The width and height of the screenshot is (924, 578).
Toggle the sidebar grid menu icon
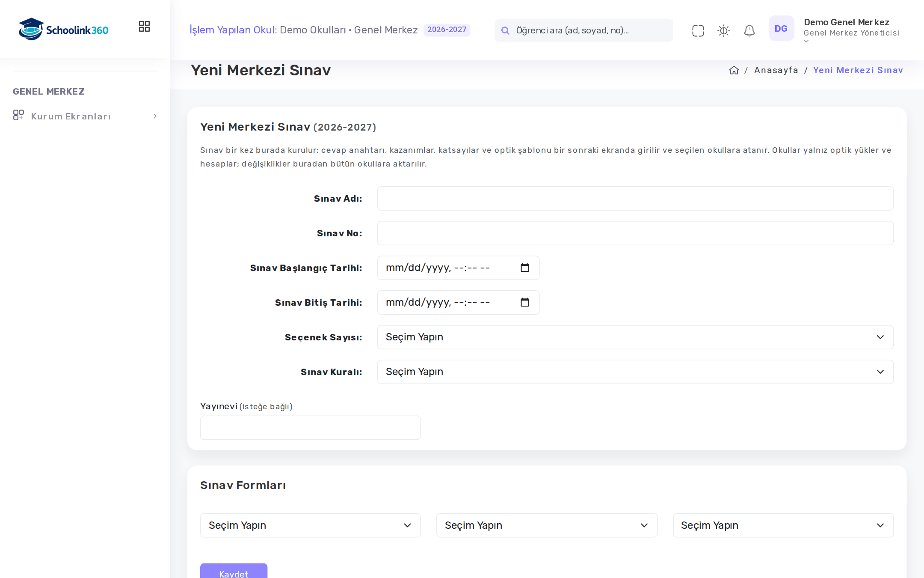[144, 27]
